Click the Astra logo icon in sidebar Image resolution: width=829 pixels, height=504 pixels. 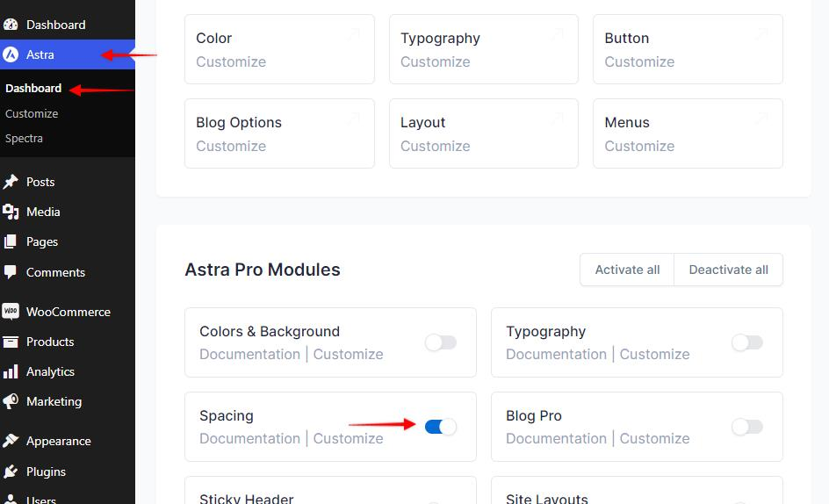(11, 54)
